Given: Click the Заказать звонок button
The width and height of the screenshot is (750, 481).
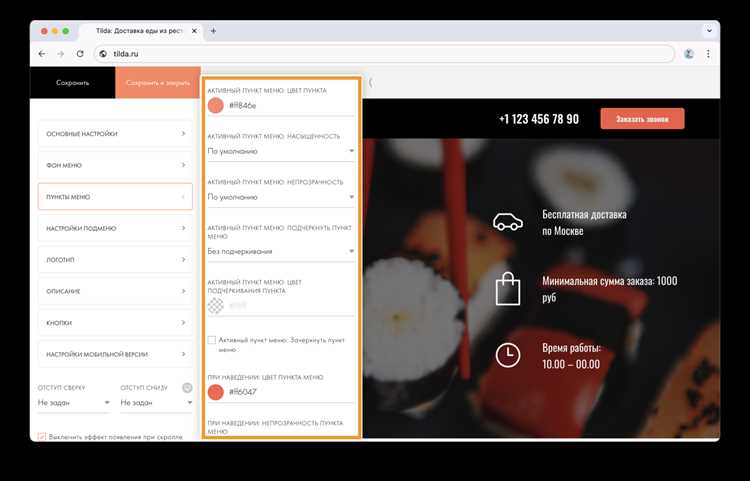Looking at the screenshot, I should click(x=642, y=119).
